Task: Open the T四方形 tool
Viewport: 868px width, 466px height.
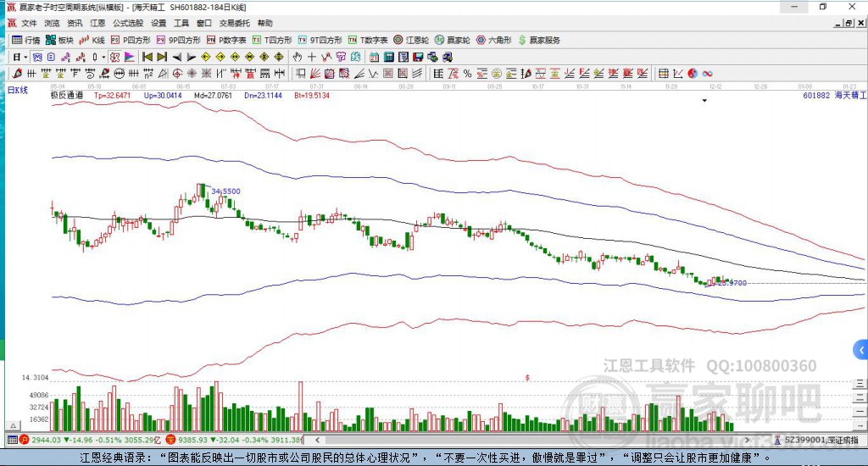Action: 272,40
